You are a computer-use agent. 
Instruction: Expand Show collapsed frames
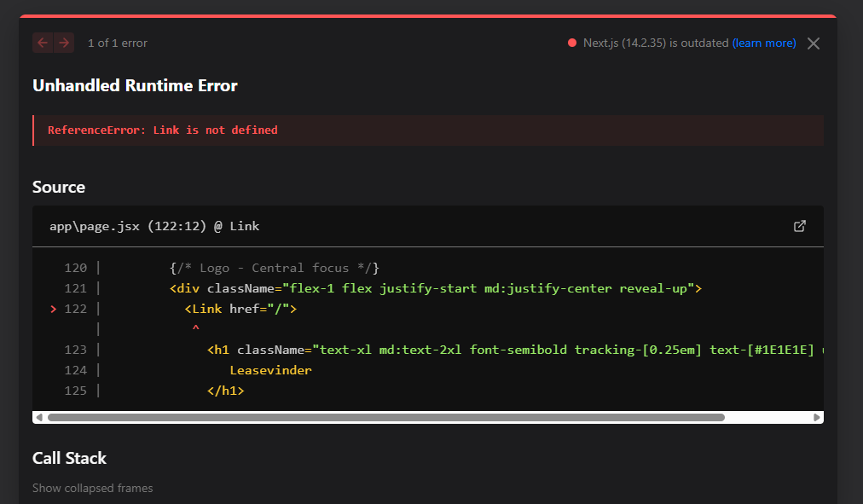[92, 489]
